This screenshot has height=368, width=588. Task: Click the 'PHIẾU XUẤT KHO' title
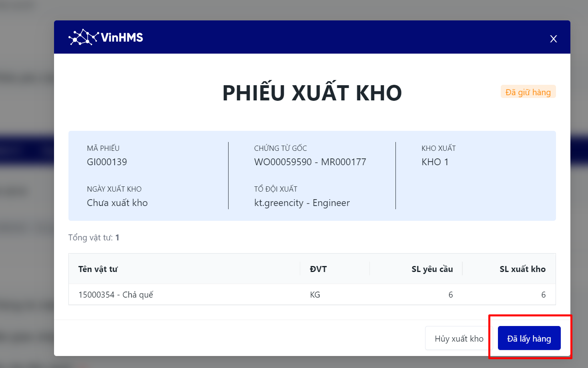pyautogui.click(x=312, y=93)
